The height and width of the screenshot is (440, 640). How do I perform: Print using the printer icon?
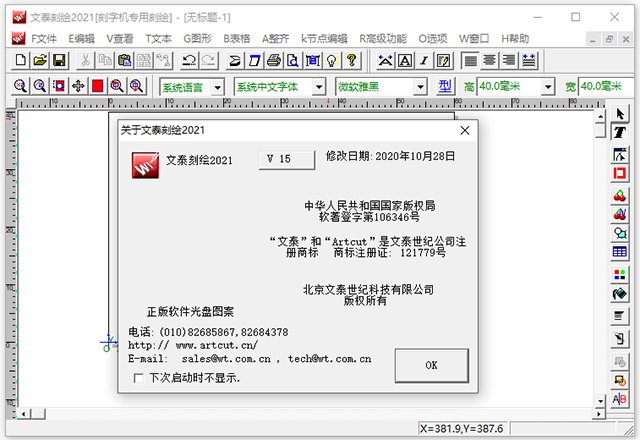(273, 61)
